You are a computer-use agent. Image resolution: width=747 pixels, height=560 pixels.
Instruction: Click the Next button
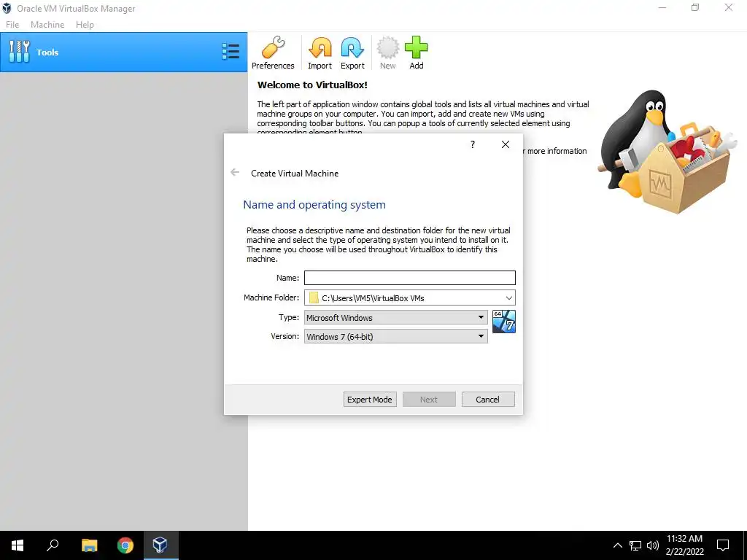(429, 400)
